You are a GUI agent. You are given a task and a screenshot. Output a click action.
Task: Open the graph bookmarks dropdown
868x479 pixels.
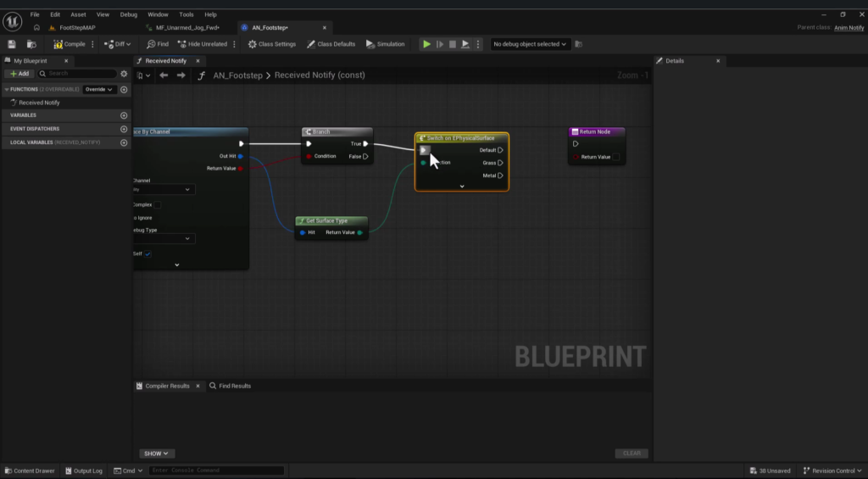pos(143,75)
